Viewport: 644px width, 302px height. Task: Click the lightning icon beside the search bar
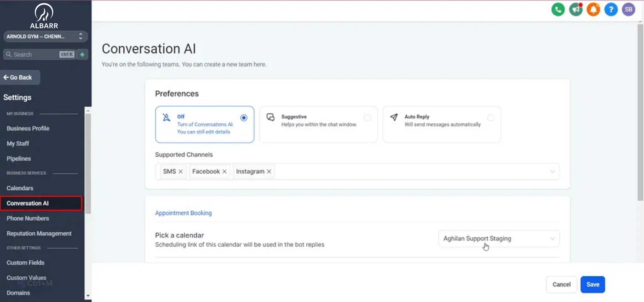(x=82, y=54)
